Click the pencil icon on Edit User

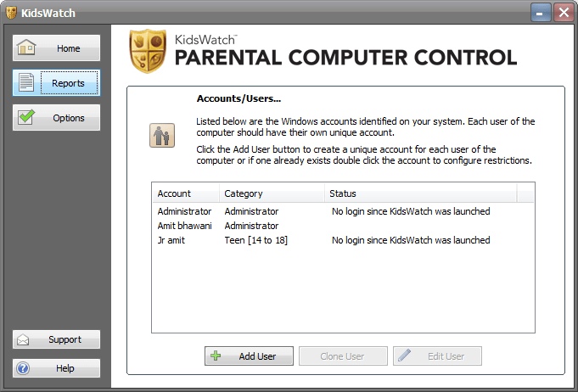404,356
